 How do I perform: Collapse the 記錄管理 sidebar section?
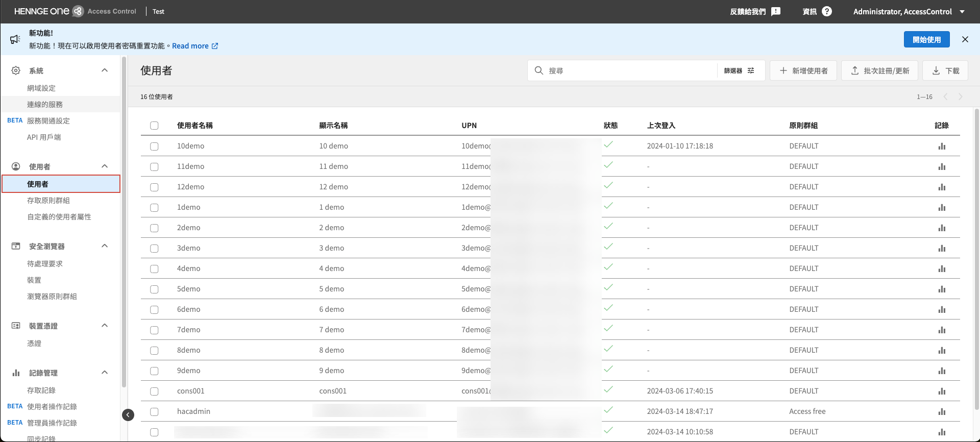tap(105, 373)
